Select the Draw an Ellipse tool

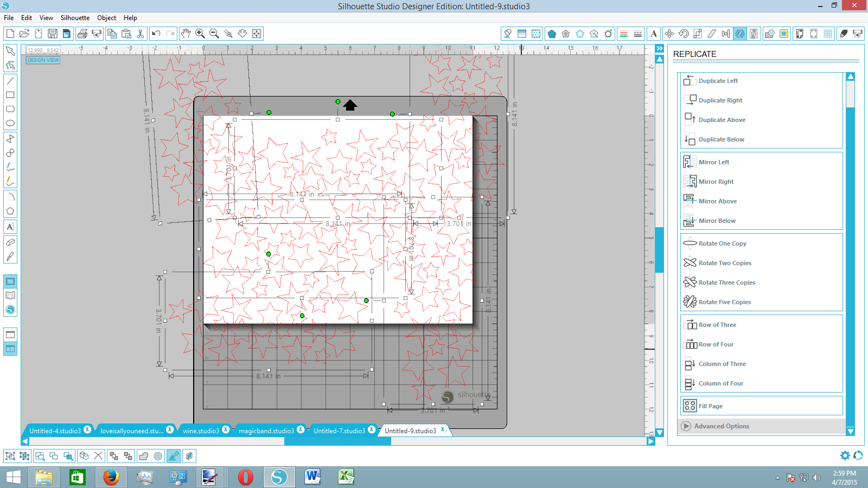10,123
